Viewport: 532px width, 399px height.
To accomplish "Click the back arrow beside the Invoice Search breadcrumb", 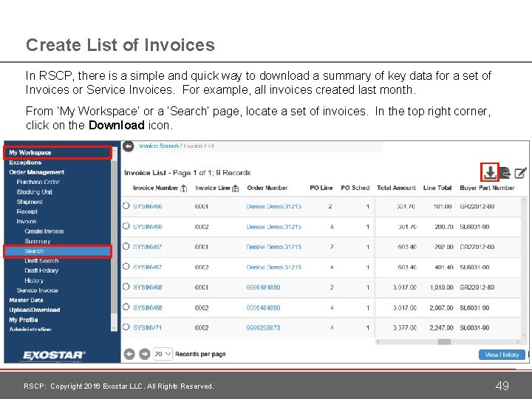I will click(129, 146).
